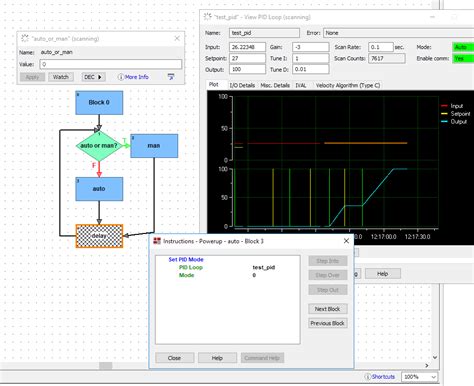This screenshot has width=474, height=386.
Task: Click the pin icon in auto_or_man panel
Action: 171,77
